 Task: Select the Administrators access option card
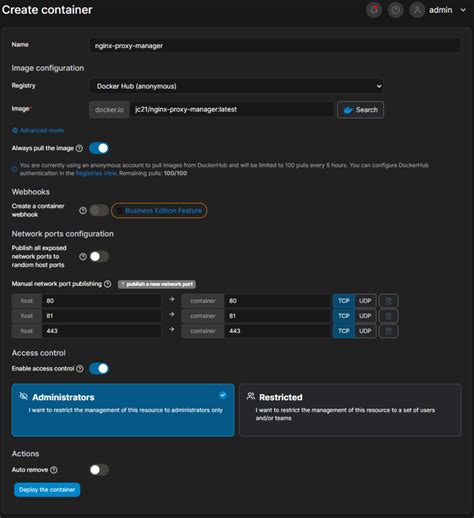(123, 410)
